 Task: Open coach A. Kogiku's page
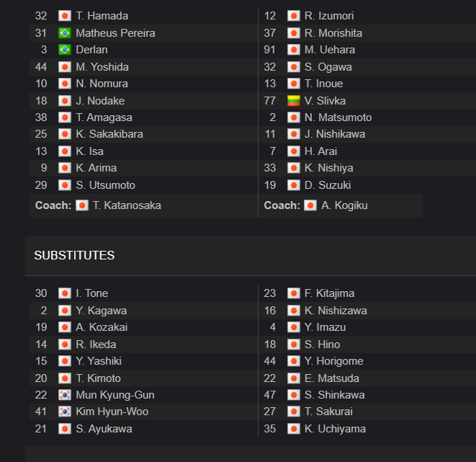point(344,205)
